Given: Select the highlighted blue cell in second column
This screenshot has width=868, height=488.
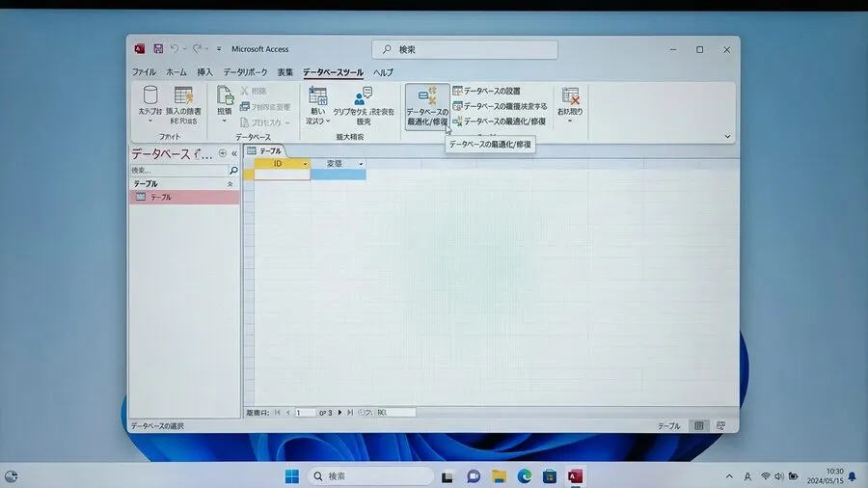Looking at the screenshot, I should pos(339,175).
